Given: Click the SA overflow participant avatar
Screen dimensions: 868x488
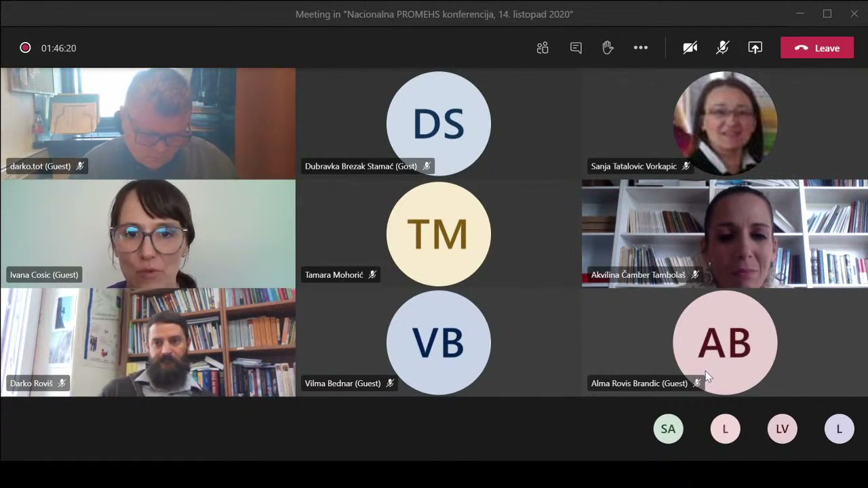Looking at the screenshot, I should tap(668, 429).
